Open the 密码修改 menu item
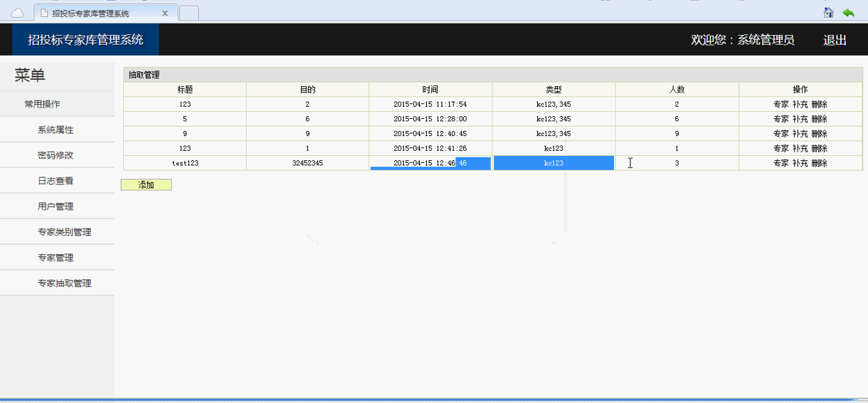The width and height of the screenshot is (868, 403). coord(57,155)
